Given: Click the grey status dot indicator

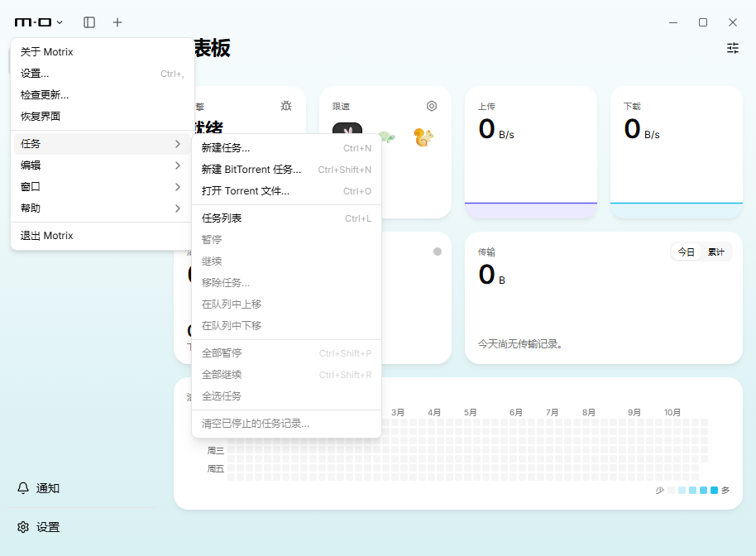Looking at the screenshot, I should point(438,252).
